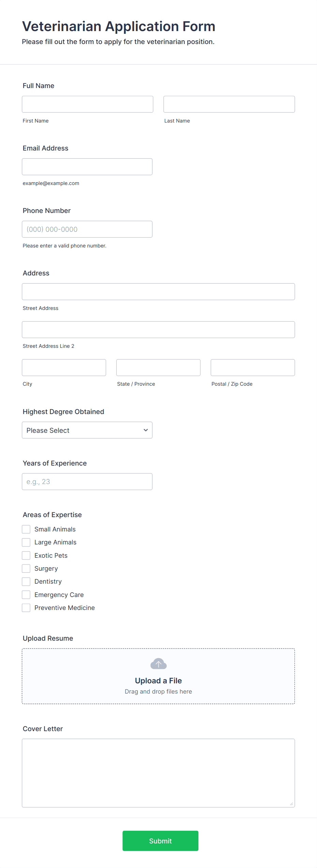The width and height of the screenshot is (317, 868).
Task: Click the cloud upload icon
Action: click(x=158, y=664)
